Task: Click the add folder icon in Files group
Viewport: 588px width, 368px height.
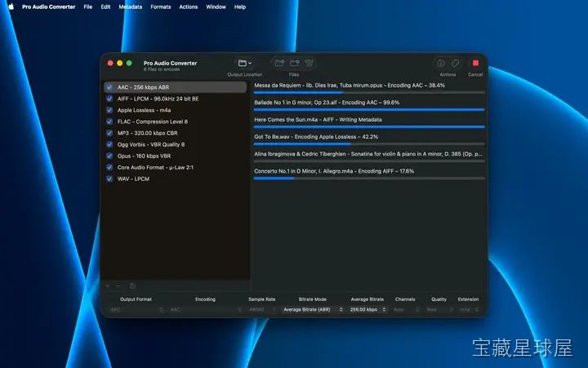Action: (294, 63)
